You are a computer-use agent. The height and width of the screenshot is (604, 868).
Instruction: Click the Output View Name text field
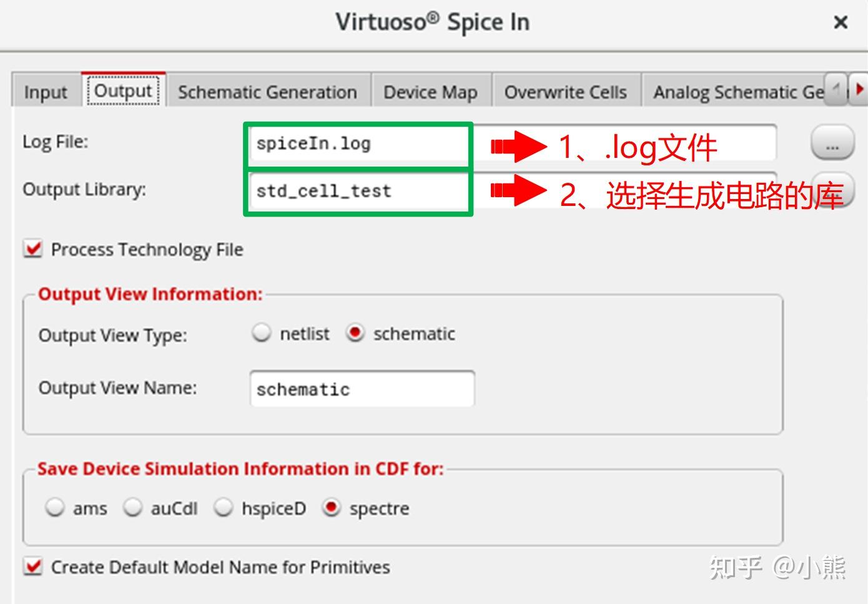click(361, 388)
